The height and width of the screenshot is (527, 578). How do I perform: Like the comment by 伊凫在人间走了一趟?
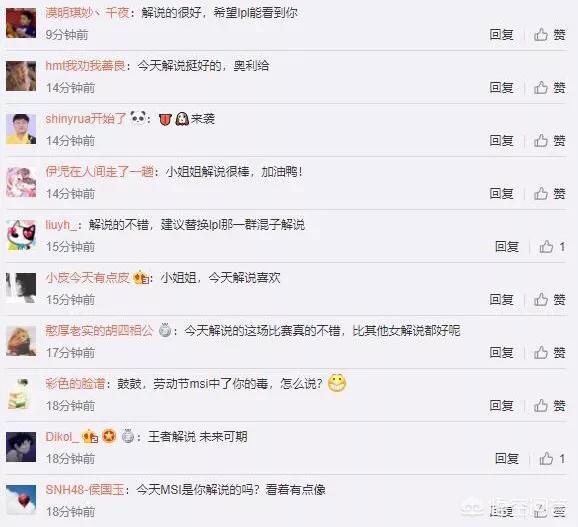[549, 193]
